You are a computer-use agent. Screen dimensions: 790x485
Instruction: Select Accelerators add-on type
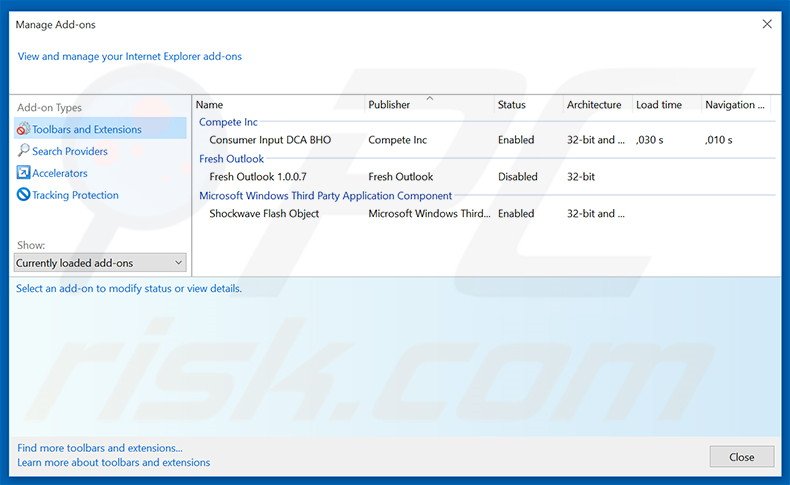coord(60,173)
